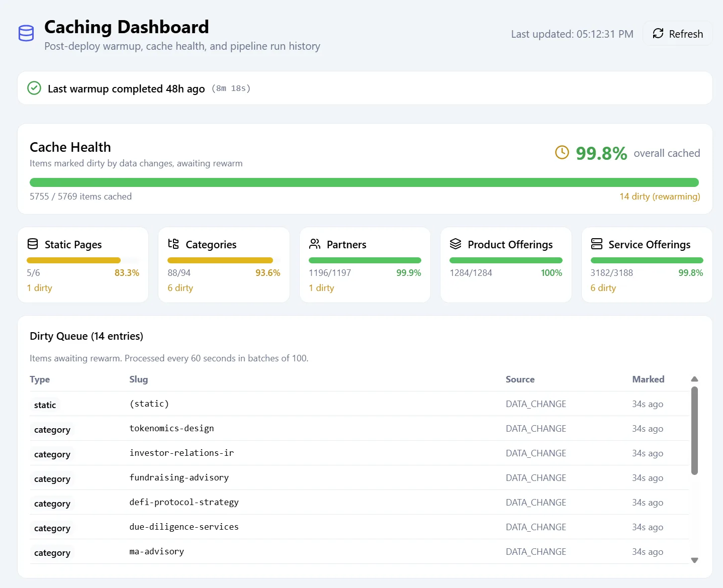Select the investor-relations-ir slug
This screenshot has height=588, width=723.
[x=182, y=453]
